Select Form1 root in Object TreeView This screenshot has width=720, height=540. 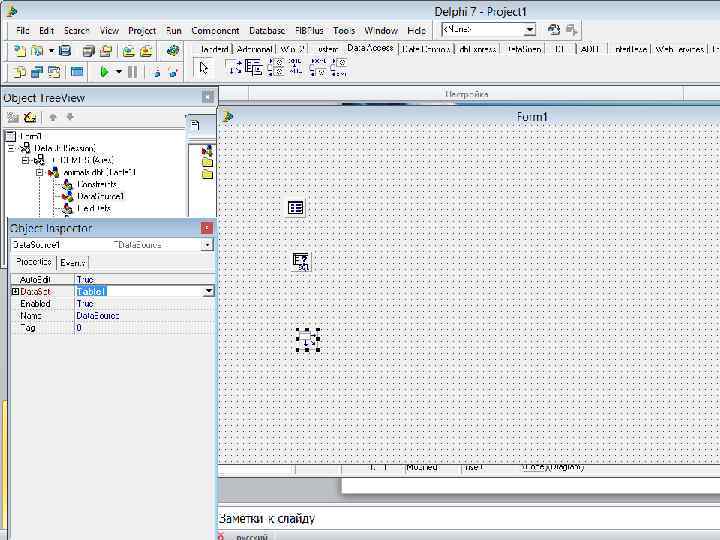pos(31,136)
